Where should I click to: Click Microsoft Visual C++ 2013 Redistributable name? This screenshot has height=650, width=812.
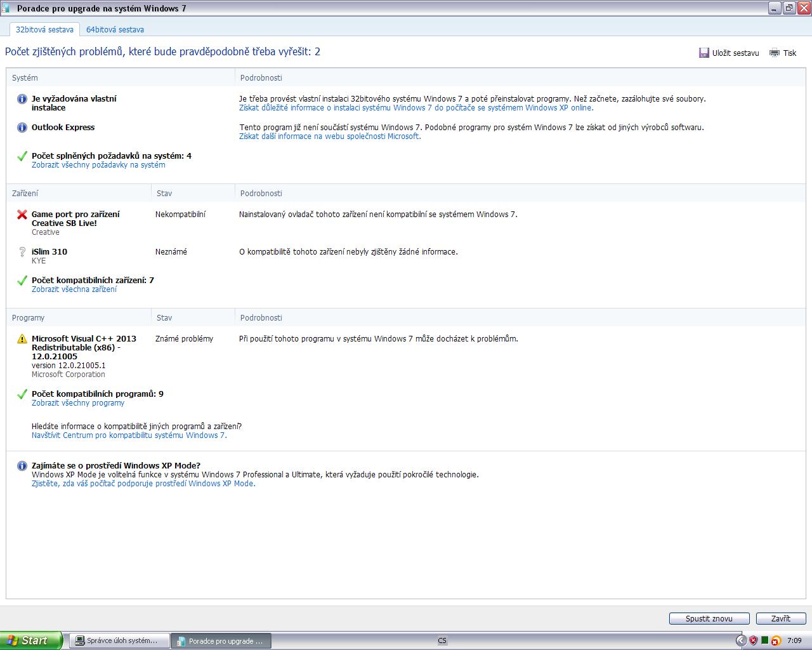(x=84, y=348)
